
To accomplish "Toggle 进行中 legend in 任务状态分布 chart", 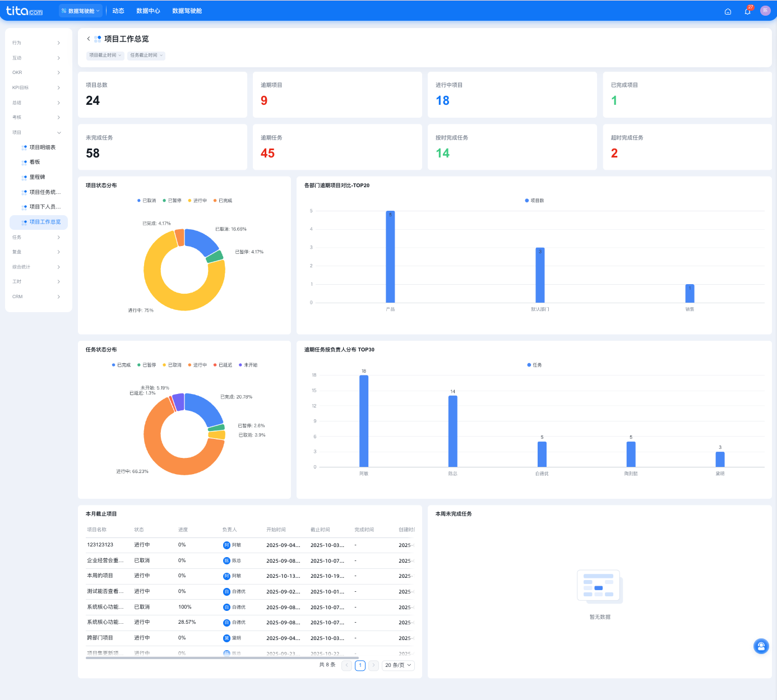I will [197, 365].
